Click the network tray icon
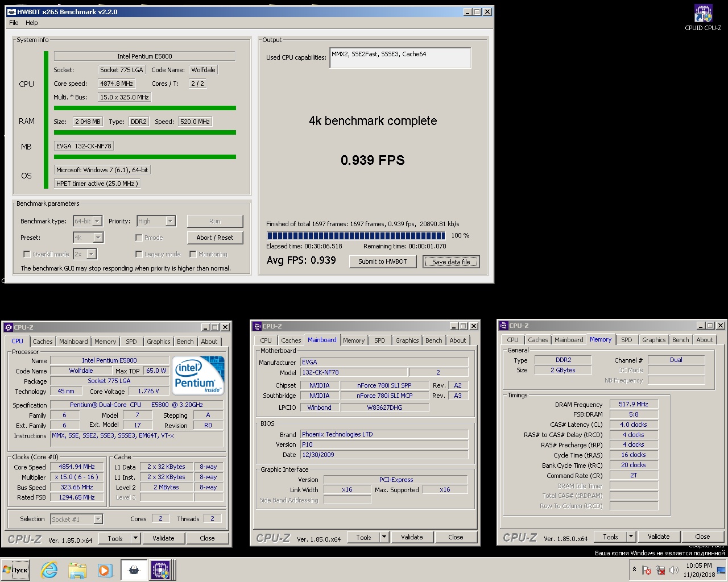Screen dimensions: 728x582 [x=660, y=570]
